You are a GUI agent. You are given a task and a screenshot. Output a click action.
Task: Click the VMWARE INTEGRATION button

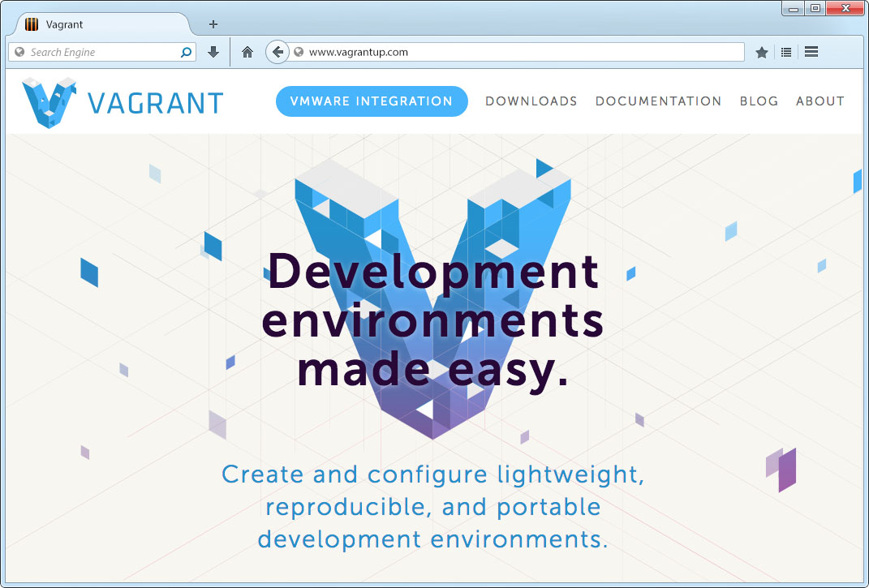[372, 101]
